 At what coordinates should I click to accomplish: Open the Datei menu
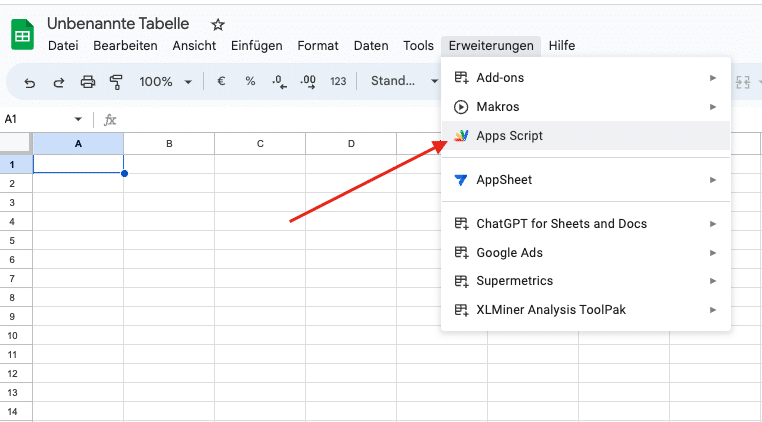coord(63,46)
